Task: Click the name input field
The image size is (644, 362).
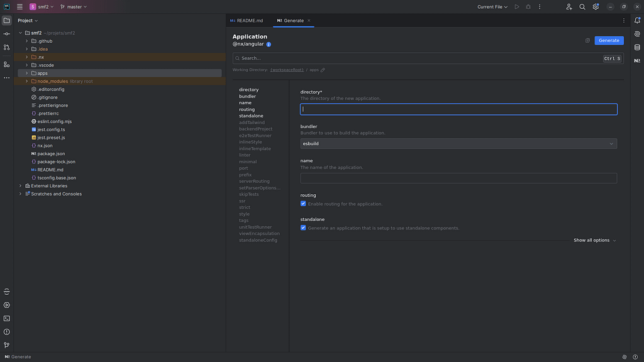Action: click(x=458, y=178)
